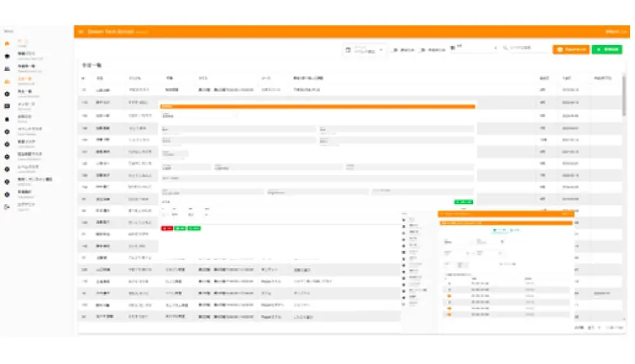Tick the second checkbox in the top toolbar
This screenshot has width=635, height=364.
point(423,49)
